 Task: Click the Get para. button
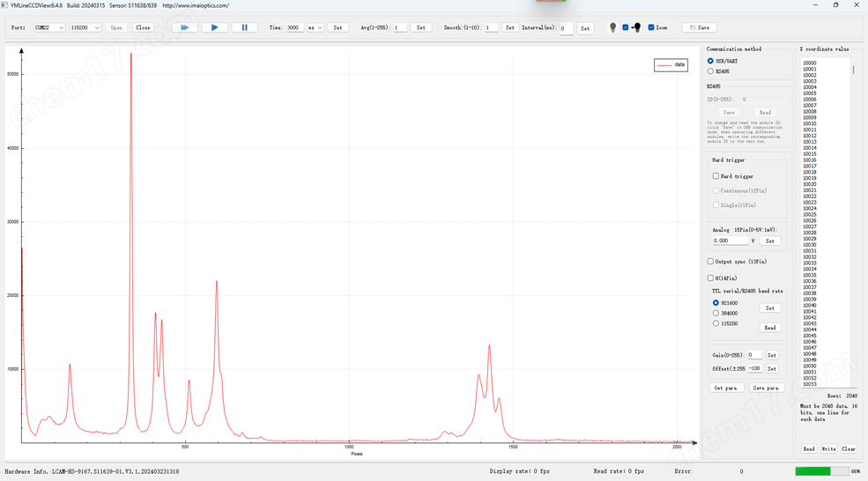click(x=727, y=388)
